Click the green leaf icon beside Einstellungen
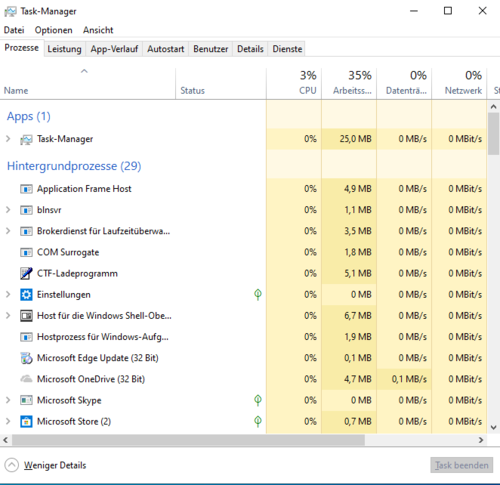The image size is (500, 485). (x=258, y=294)
